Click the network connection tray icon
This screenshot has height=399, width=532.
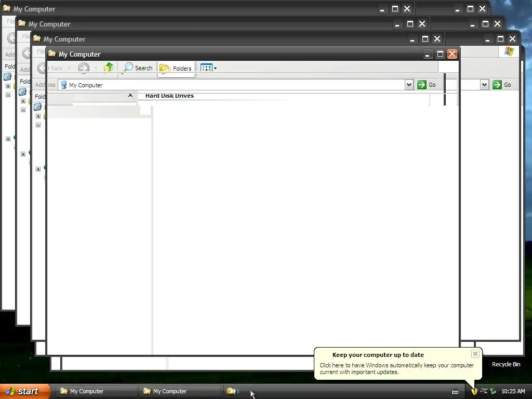pos(484,391)
